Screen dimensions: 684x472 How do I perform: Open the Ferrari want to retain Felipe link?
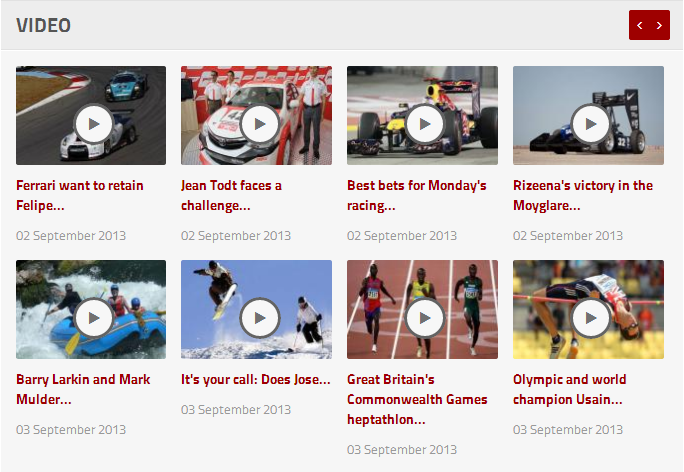click(x=80, y=195)
